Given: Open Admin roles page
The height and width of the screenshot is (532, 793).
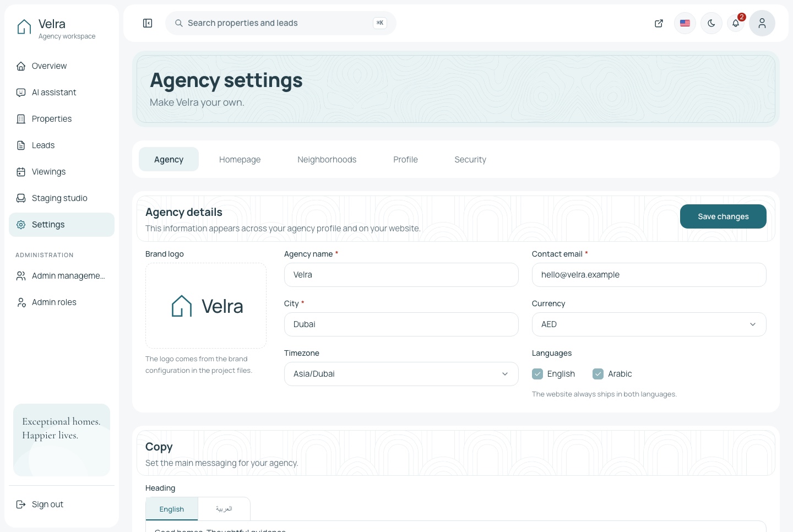Looking at the screenshot, I should point(62,302).
